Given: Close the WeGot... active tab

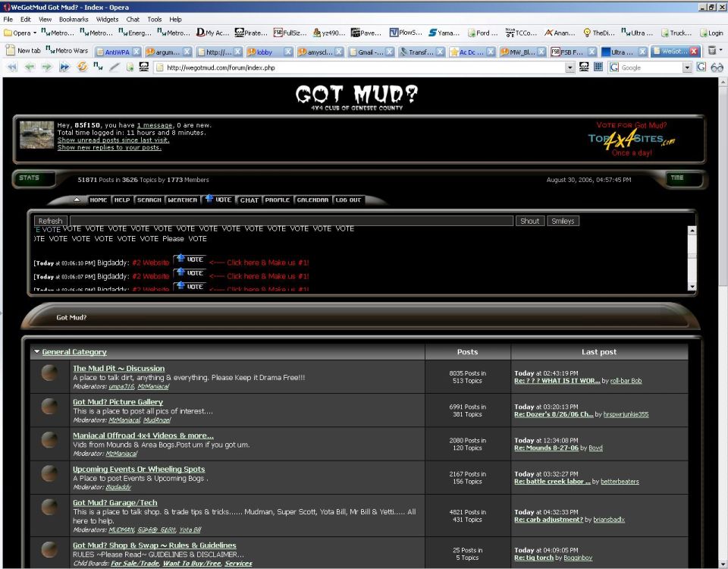Looking at the screenshot, I should pyautogui.click(x=694, y=52).
